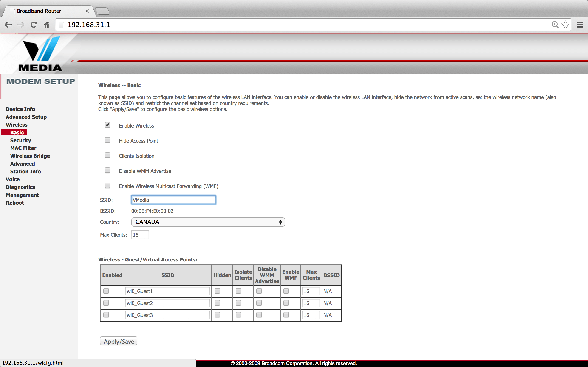
Task: Enable the wl0_Guest1 access point
Action: 106,291
